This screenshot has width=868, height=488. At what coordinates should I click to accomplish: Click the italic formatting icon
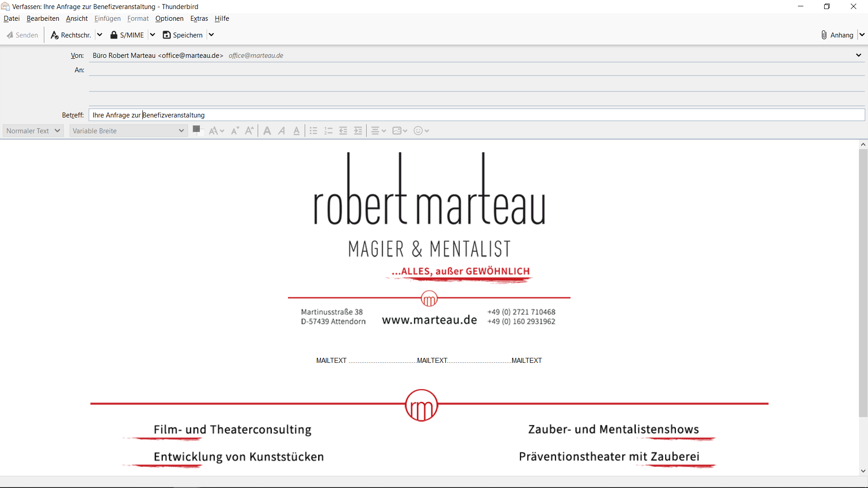click(x=282, y=131)
